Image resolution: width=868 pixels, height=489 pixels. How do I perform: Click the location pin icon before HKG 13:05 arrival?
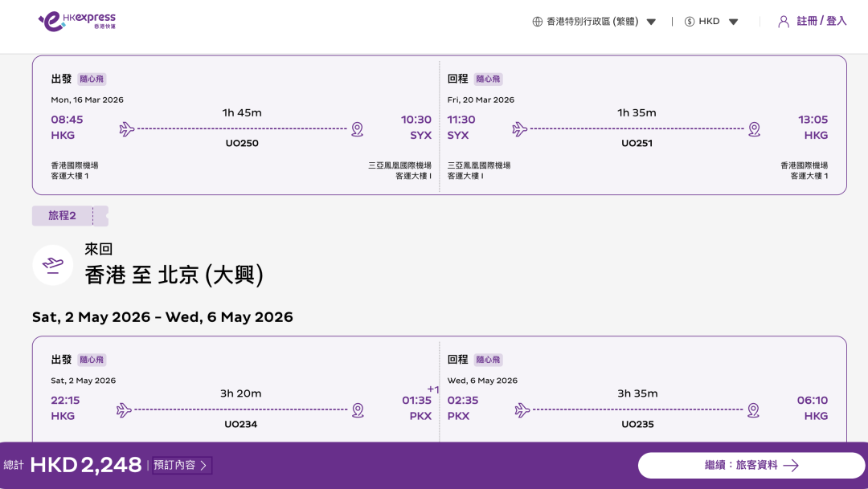point(753,128)
